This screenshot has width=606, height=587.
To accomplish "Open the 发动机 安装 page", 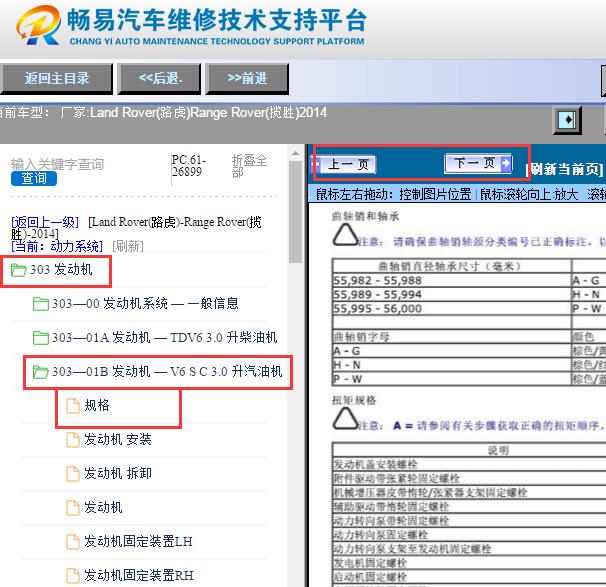I will (x=118, y=440).
